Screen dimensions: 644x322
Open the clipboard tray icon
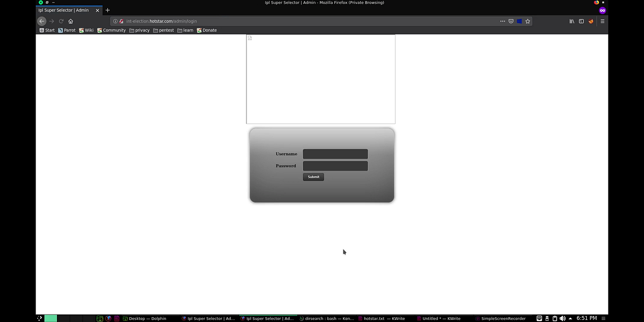[x=555, y=318]
